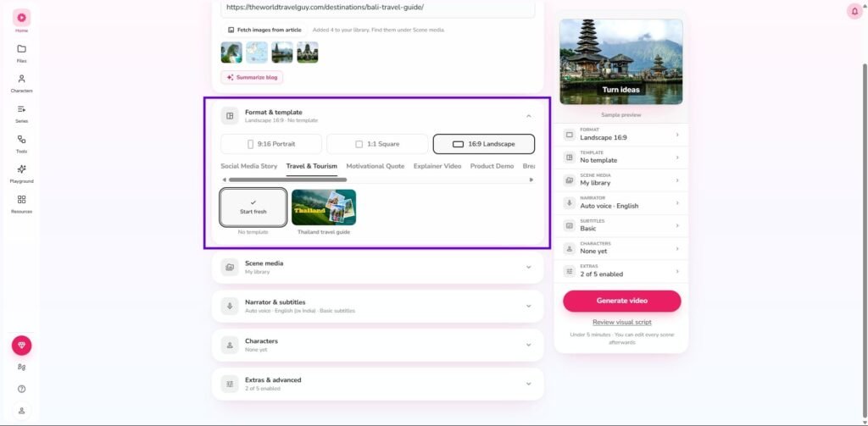Open Narrator Auto voice summary row arrow
Viewport: 868px width, 426px height.
pos(677,203)
